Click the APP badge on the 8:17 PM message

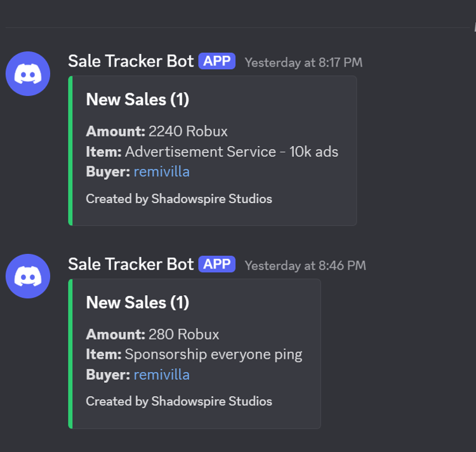[217, 62]
